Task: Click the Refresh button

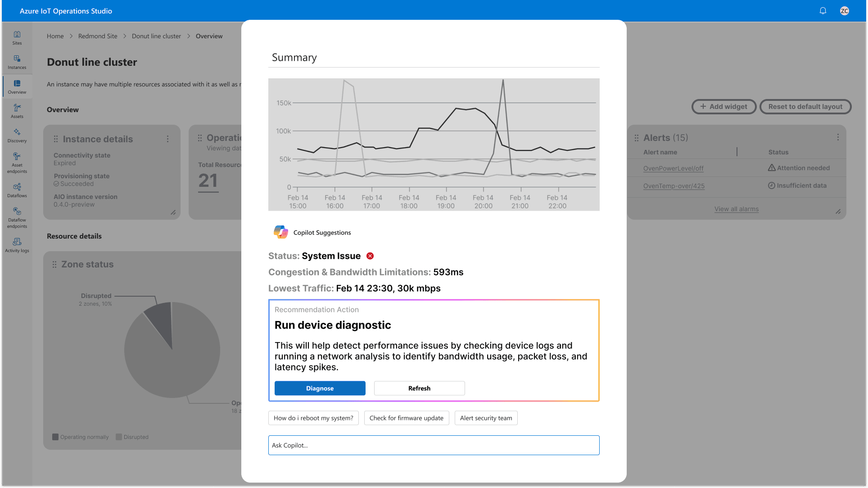Action: [x=419, y=388]
